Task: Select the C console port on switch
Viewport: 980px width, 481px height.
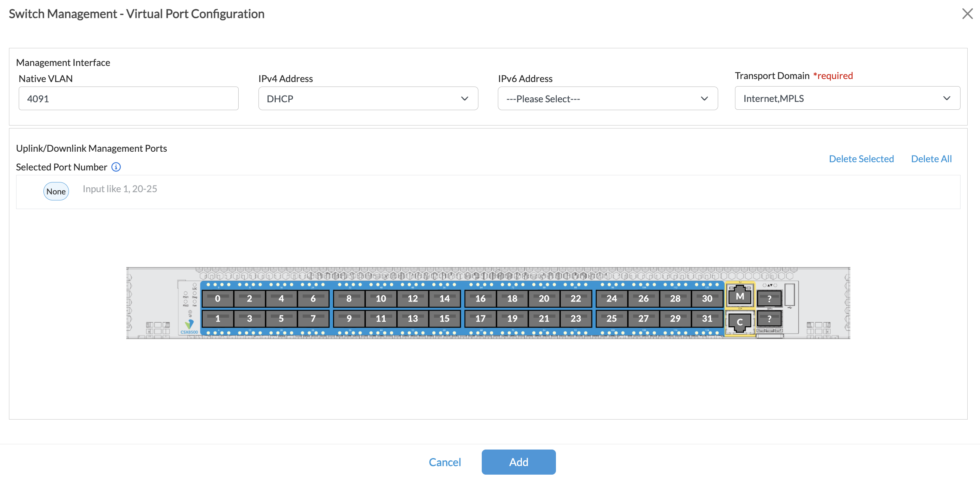Action: [739, 322]
